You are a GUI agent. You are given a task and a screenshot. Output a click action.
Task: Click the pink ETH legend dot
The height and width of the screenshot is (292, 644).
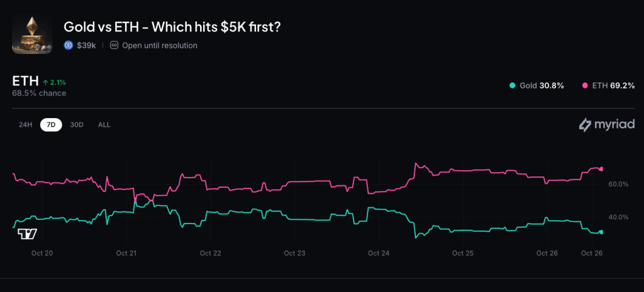[586, 85]
